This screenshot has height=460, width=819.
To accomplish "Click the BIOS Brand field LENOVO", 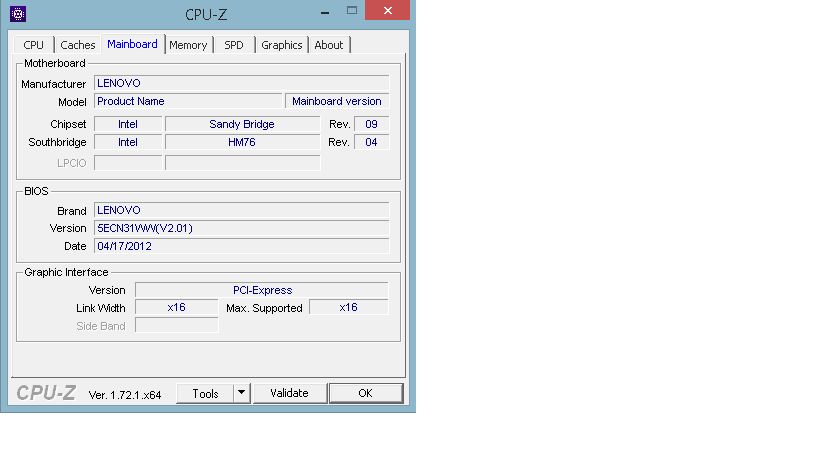I will click(241, 210).
